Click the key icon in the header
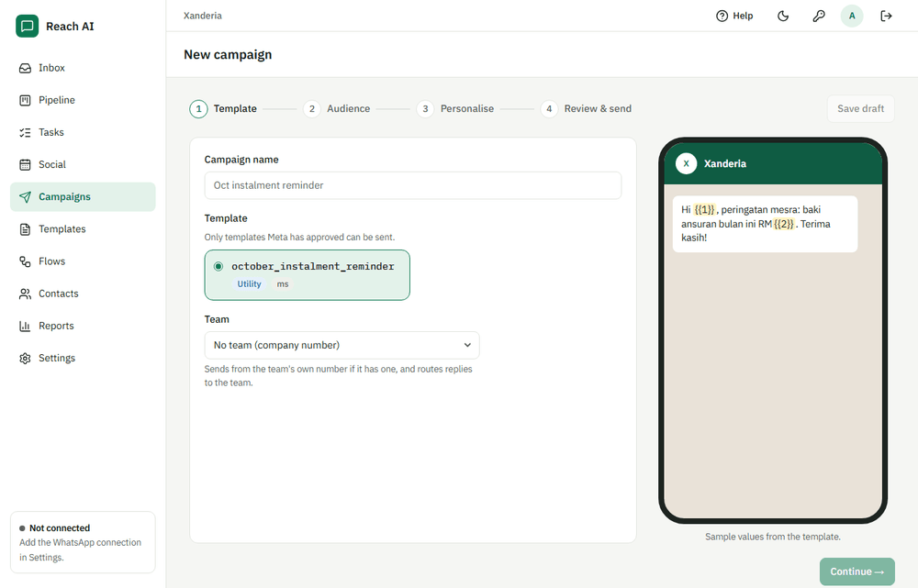This screenshot has height=588, width=918. [819, 16]
